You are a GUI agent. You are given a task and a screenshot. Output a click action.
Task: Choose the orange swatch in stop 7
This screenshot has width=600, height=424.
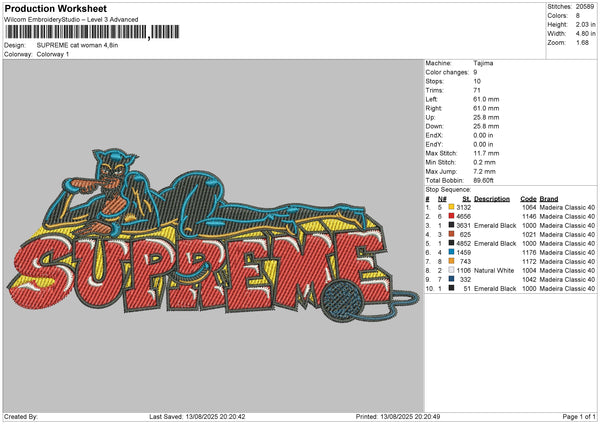click(451, 261)
